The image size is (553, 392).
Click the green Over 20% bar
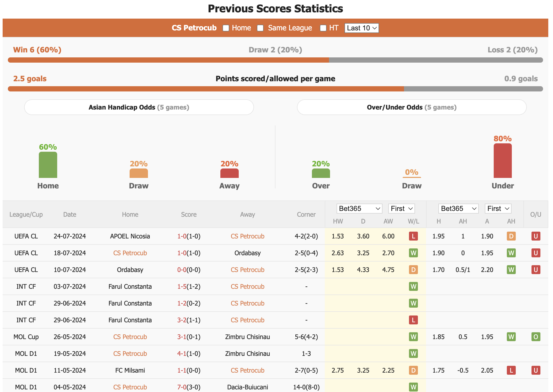321,173
